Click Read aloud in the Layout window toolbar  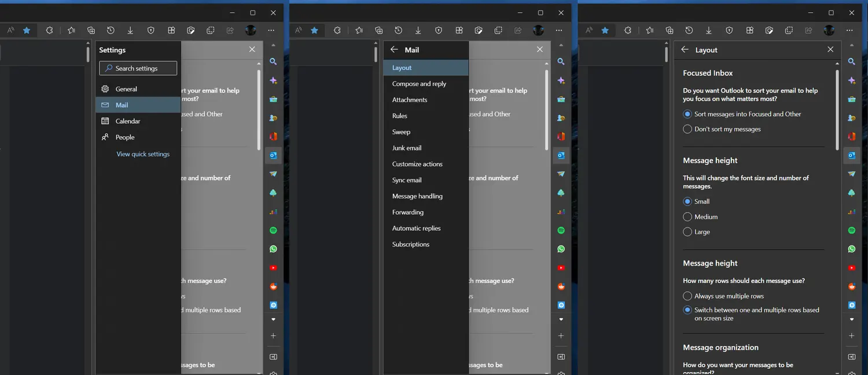589,31
